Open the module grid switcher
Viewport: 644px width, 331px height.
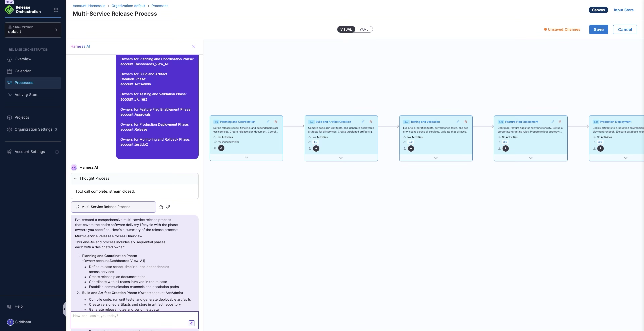pos(56,10)
